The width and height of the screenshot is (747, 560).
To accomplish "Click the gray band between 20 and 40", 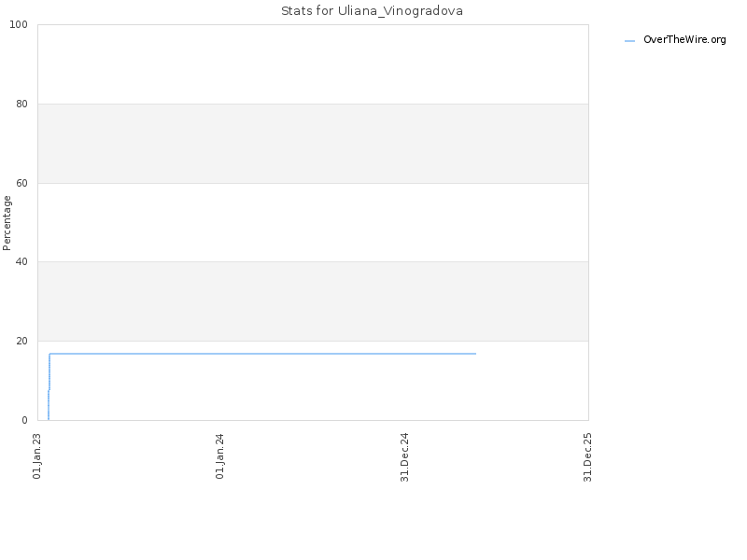I will point(313,301).
